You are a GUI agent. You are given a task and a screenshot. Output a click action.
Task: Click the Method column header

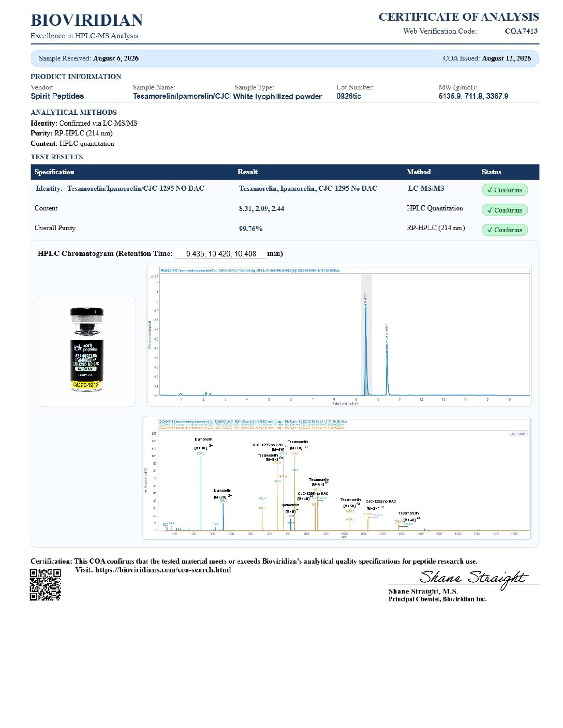pyautogui.click(x=419, y=172)
